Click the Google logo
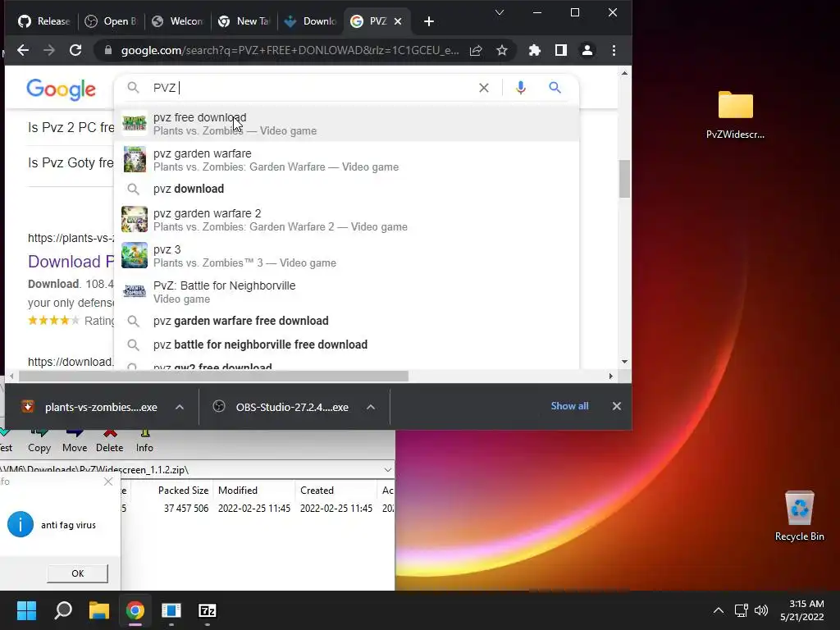Viewport: 840px width, 630px height. coord(61,89)
